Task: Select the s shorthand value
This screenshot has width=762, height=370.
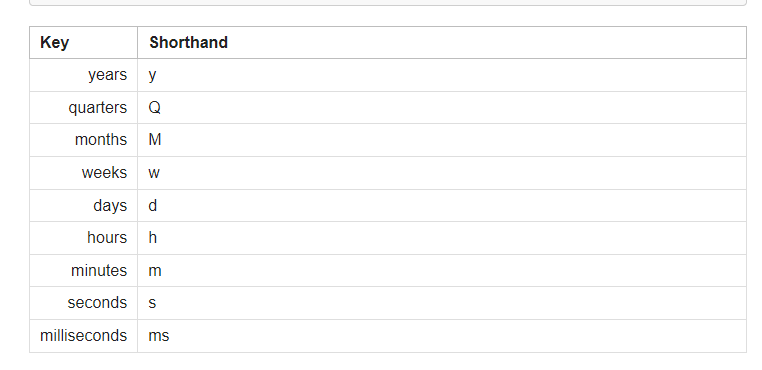Action: pyautogui.click(x=152, y=303)
